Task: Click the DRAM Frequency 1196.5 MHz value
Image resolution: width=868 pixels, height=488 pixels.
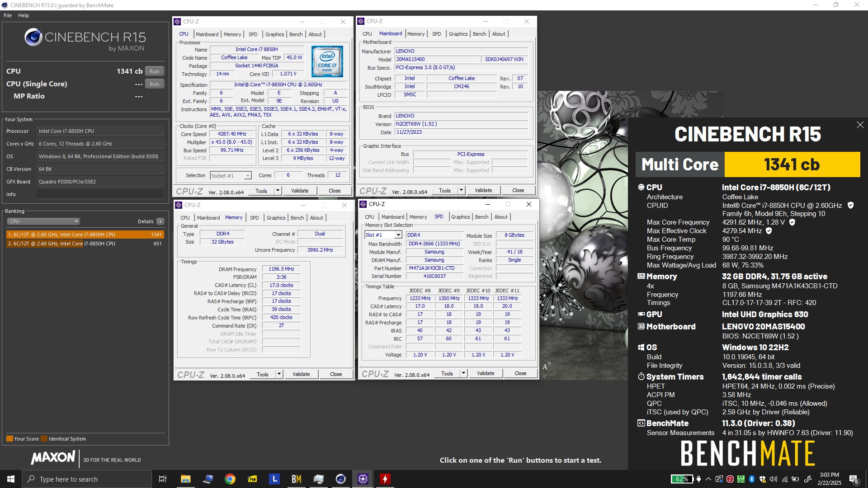Action: pyautogui.click(x=281, y=269)
